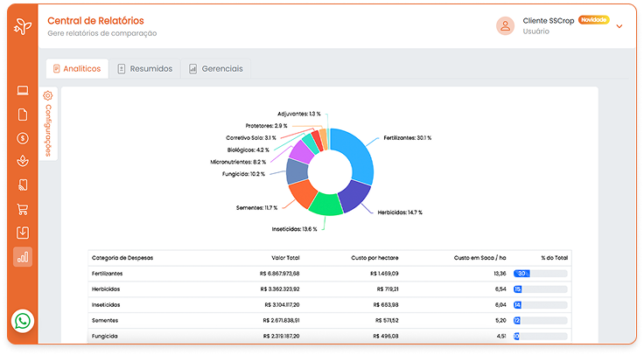Open the plant seedling sidebar icon
644x355 pixels.
[x=23, y=161]
